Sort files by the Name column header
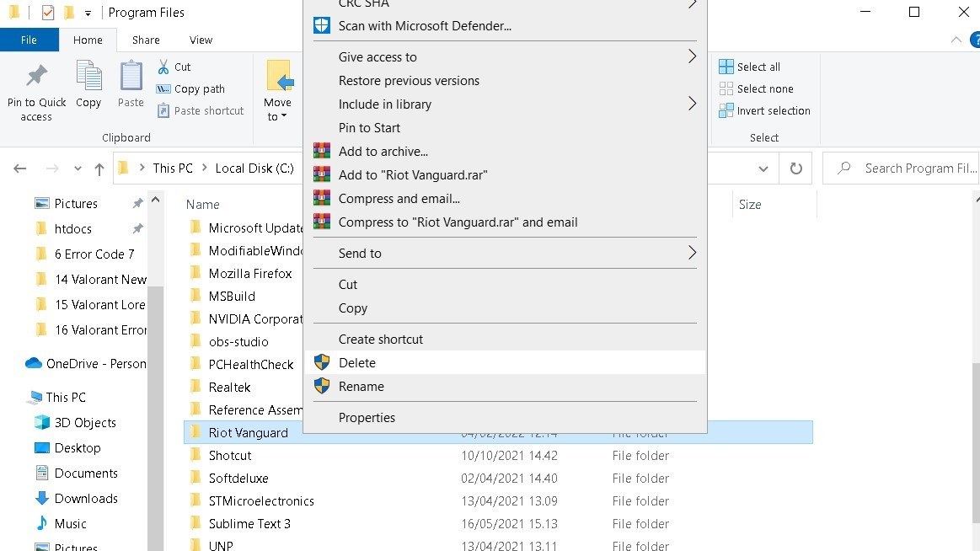 coord(202,204)
